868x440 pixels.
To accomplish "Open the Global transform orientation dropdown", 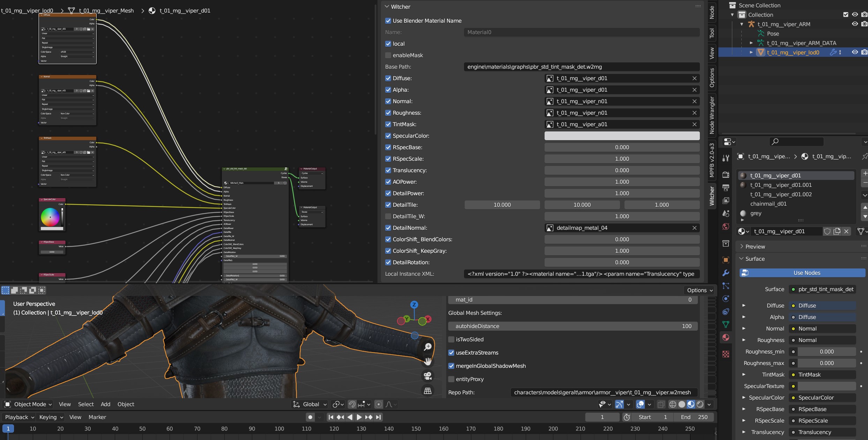I will tap(310, 404).
